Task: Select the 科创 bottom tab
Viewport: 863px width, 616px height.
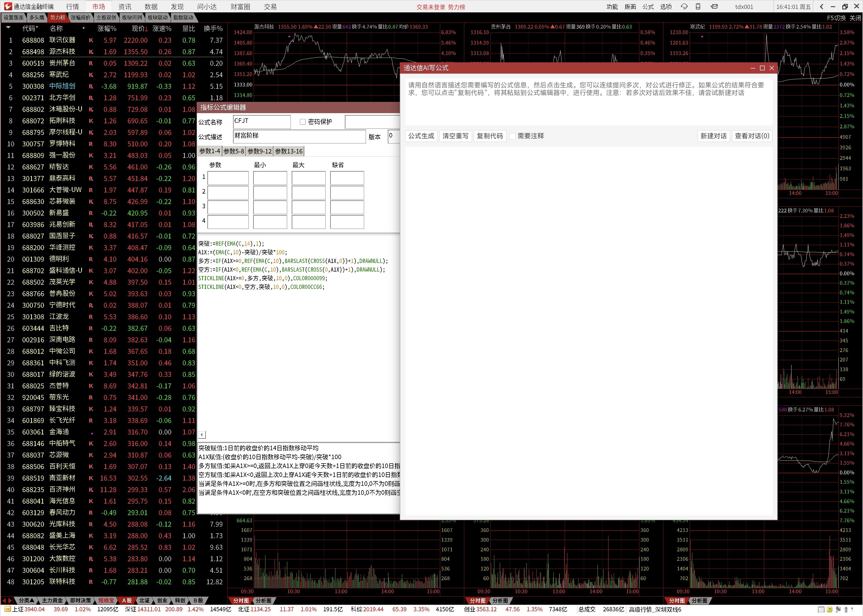Action: (x=180, y=601)
